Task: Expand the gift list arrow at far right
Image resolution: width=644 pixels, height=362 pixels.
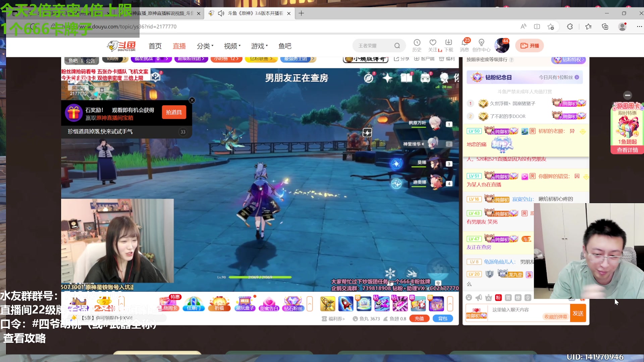Action: 450,304
